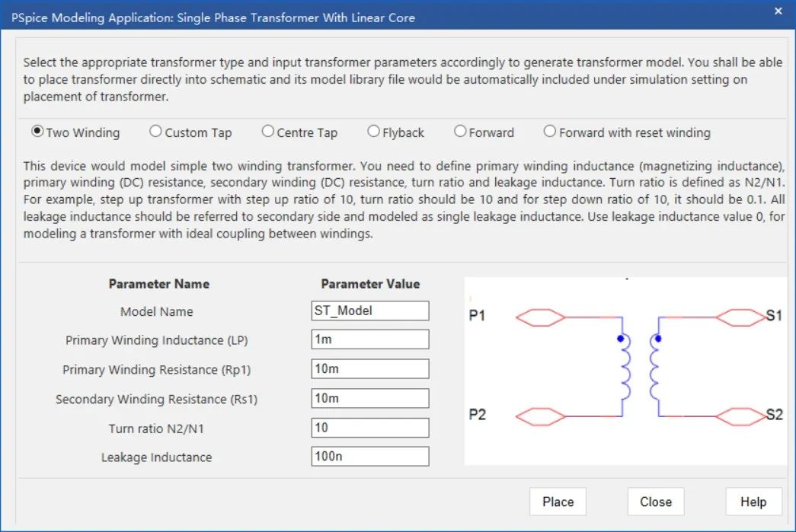Viewport: 796px width, 532px height.
Task: Click the Model Name input field
Action: pos(370,311)
